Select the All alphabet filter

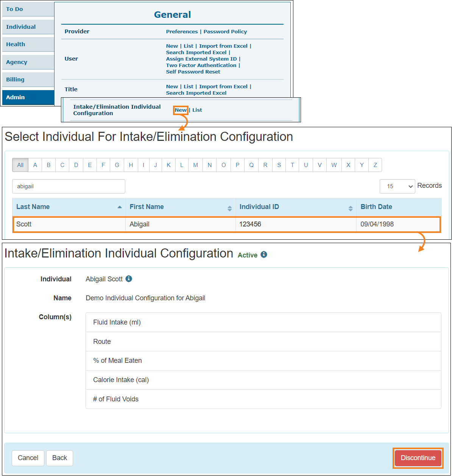point(20,165)
